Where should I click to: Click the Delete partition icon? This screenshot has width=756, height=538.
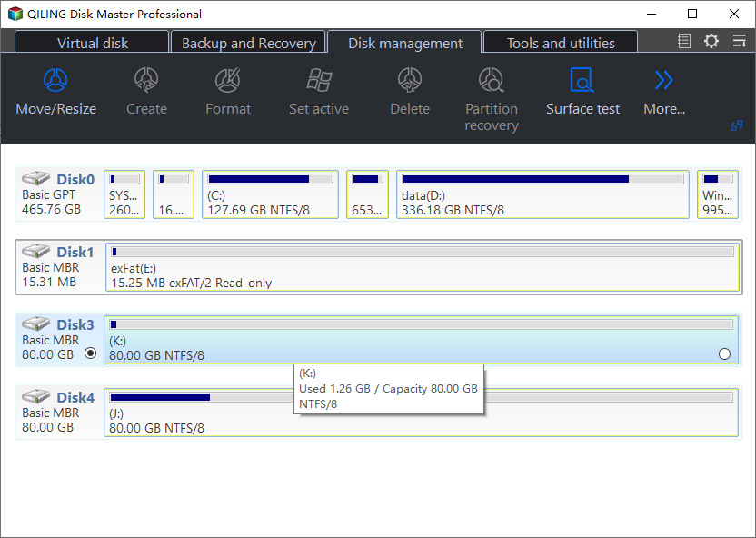[x=410, y=80]
